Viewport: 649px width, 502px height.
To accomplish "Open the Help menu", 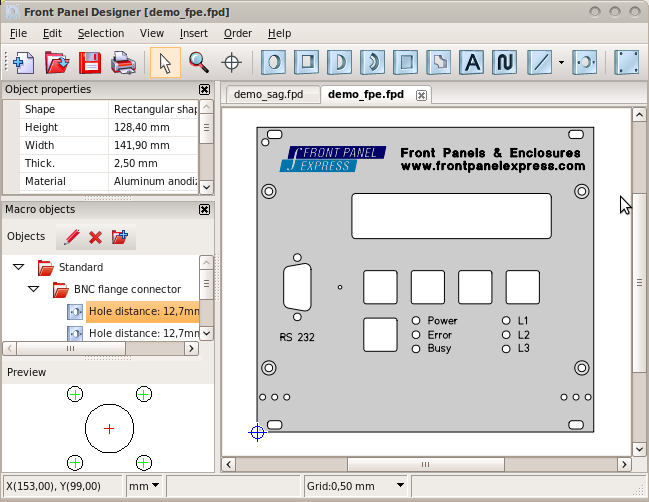I will 279,33.
